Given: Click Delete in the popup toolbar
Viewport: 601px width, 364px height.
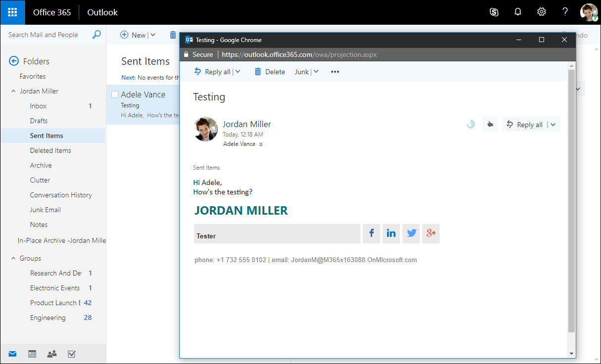Looking at the screenshot, I should click(x=269, y=72).
